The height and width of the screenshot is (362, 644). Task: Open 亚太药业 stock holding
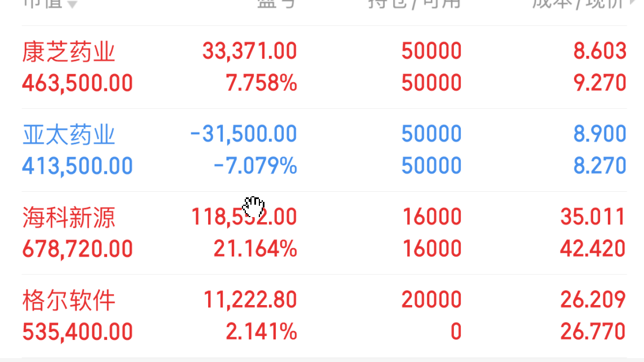click(324, 150)
